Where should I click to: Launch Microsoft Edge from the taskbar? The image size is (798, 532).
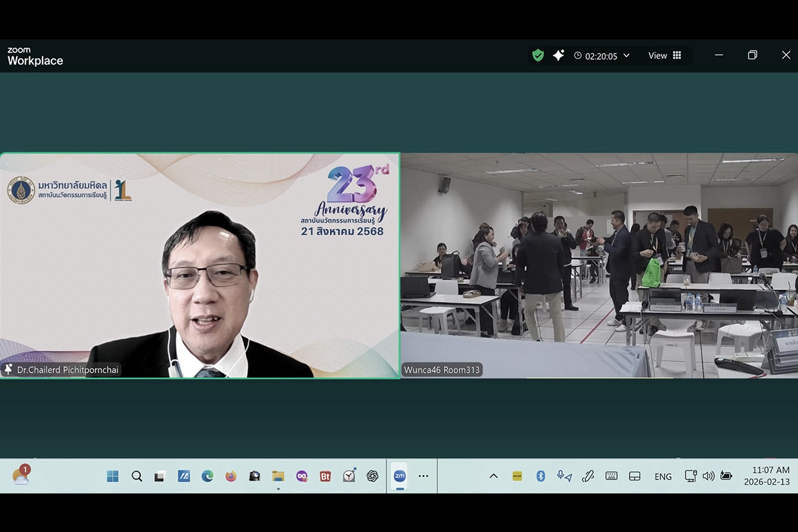(207, 476)
